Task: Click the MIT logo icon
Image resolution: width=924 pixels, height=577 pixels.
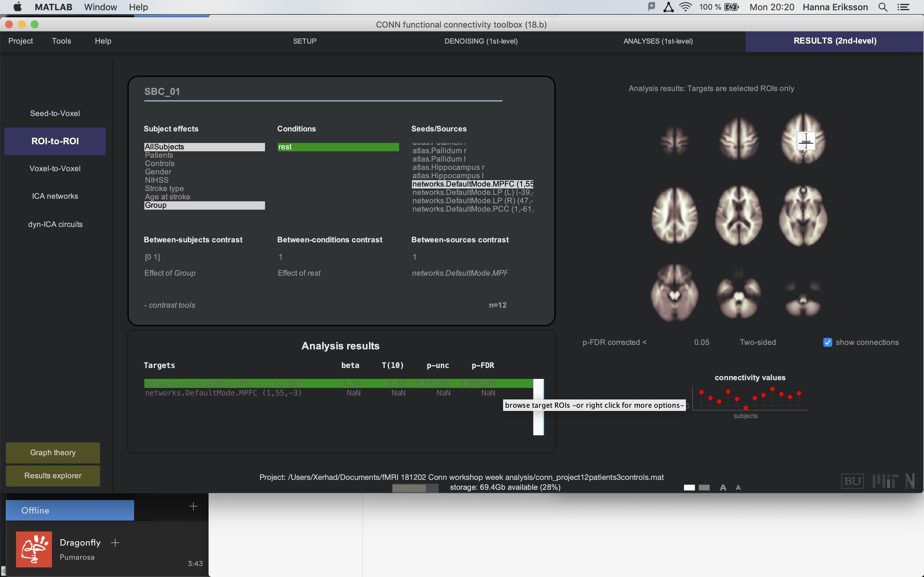Action: (x=885, y=481)
